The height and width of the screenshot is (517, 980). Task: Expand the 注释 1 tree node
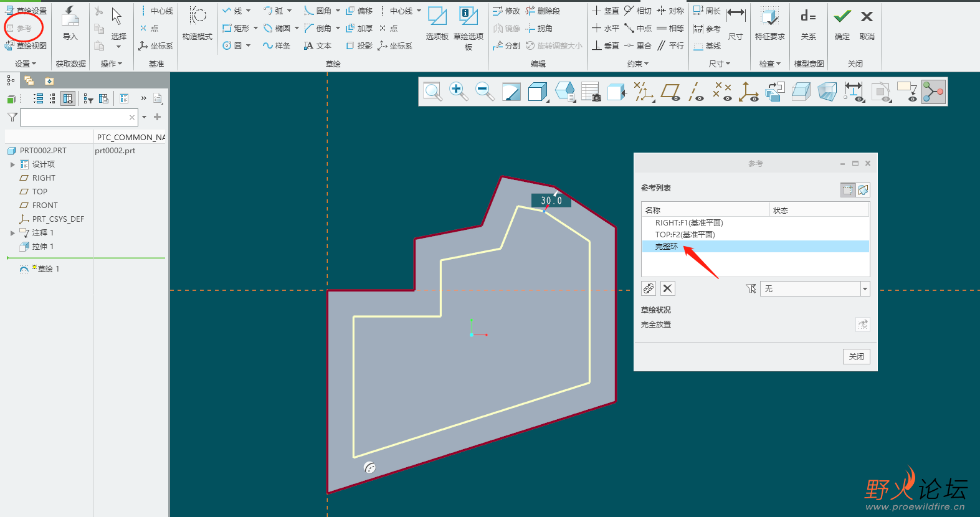point(12,233)
